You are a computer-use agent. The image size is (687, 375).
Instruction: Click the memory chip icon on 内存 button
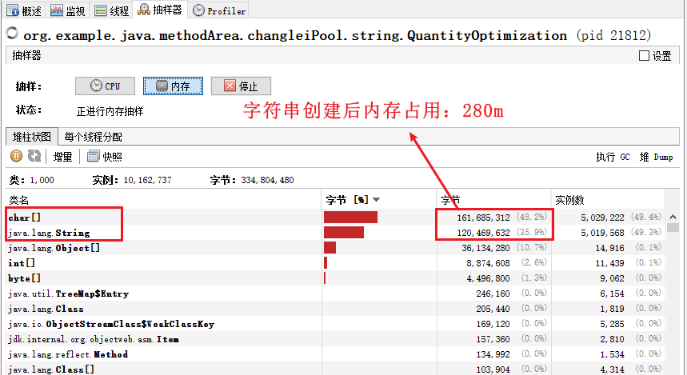[x=162, y=85]
